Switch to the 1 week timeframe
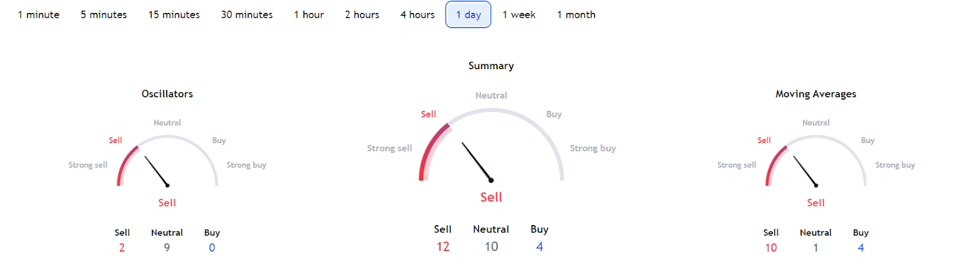 pos(519,15)
